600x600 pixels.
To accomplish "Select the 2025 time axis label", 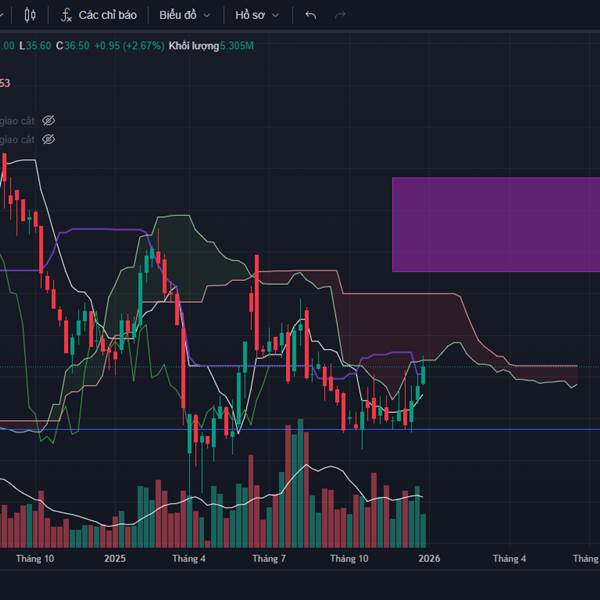I will coord(115,559).
